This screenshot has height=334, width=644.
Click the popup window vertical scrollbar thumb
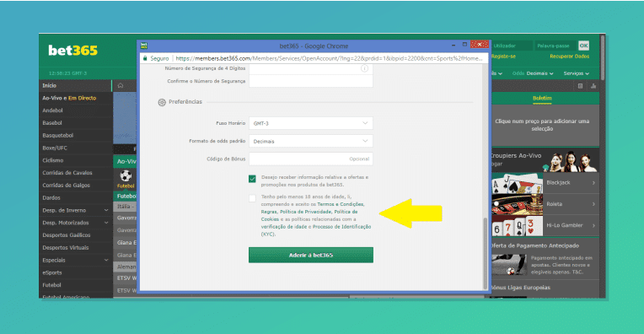click(x=485, y=253)
